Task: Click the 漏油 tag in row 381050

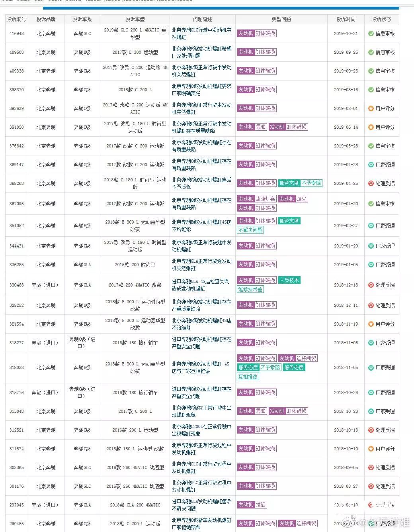Action: coord(261,127)
